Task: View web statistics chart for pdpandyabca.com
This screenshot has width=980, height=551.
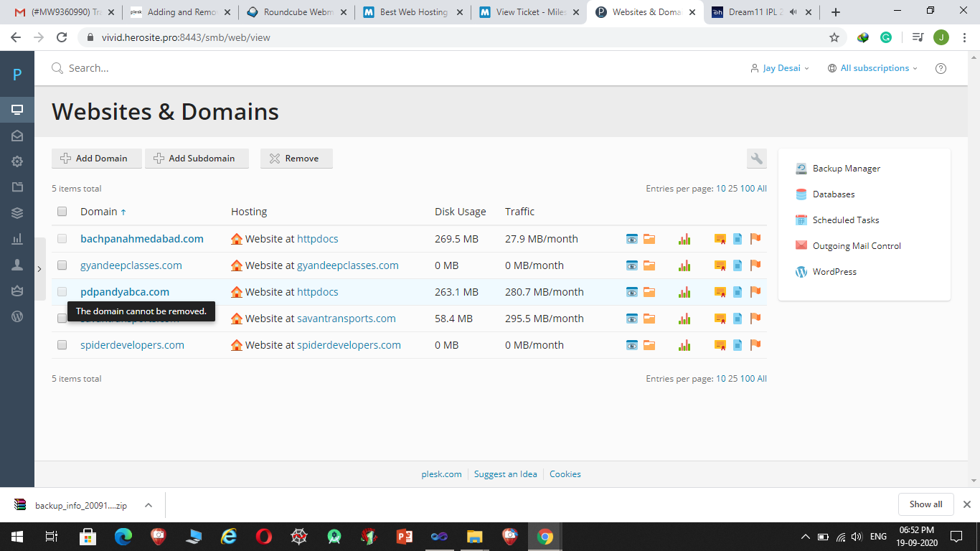Action: click(684, 292)
